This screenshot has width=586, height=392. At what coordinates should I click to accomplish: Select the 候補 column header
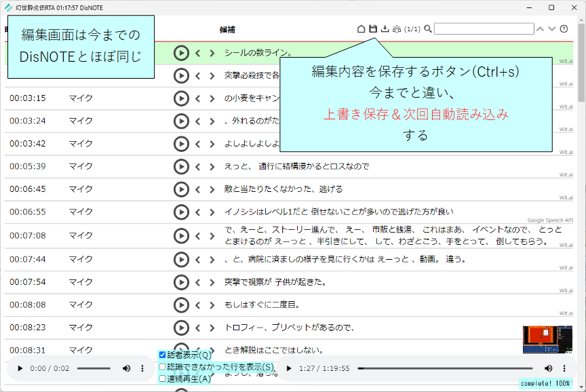pos(227,30)
